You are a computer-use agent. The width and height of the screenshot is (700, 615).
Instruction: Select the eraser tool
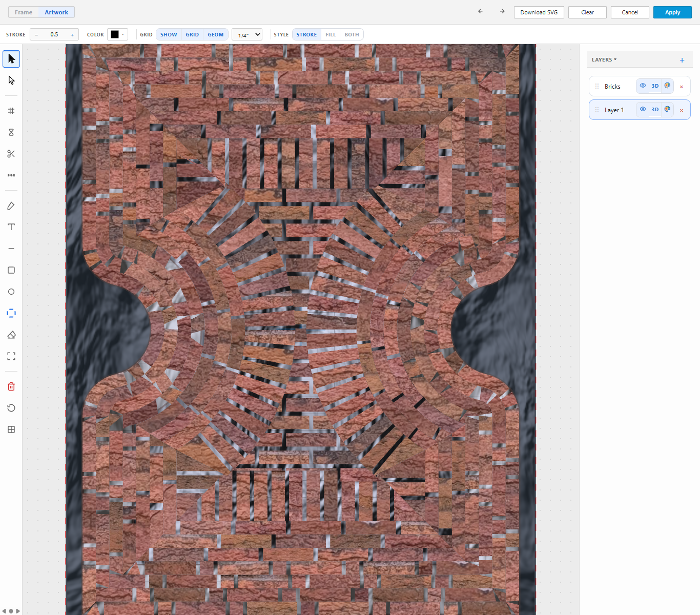tap(11, 335)
